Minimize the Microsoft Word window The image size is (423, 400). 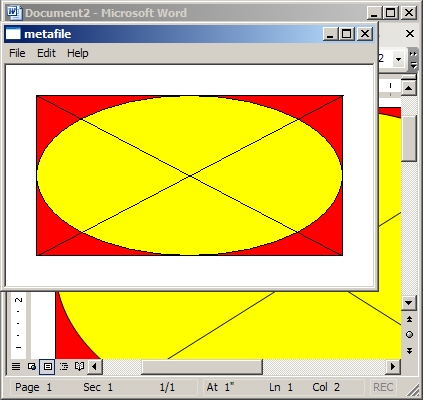click(374, 13)
